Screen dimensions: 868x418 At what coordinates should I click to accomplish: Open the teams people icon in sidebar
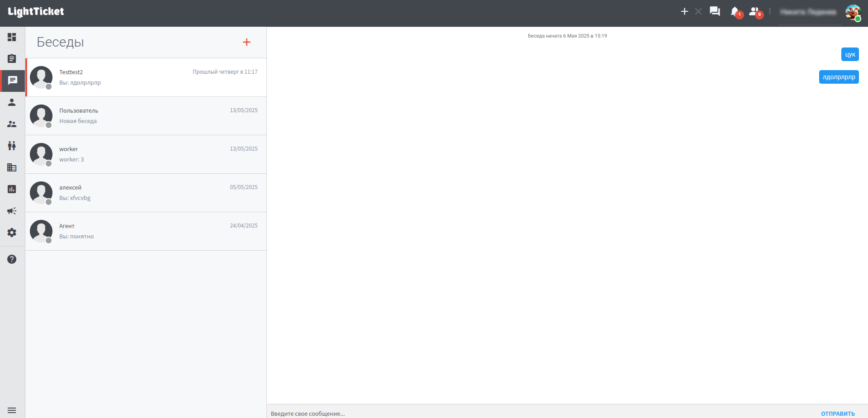pyautogui.click(x=12, y=146)
